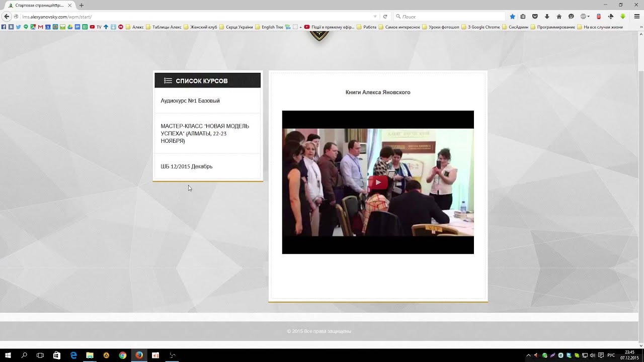
Task: Open the Action Center notifications icon
Action: pos(601,355)
